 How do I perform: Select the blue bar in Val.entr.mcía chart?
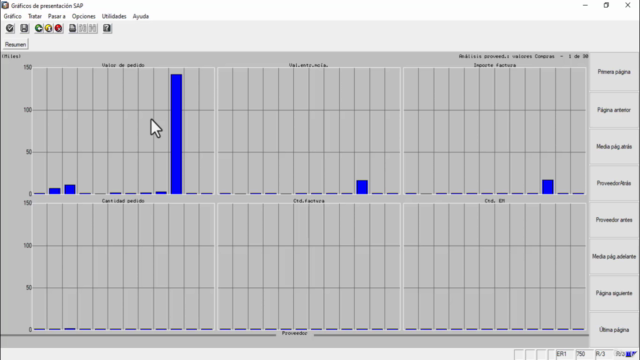pos(362,187)
